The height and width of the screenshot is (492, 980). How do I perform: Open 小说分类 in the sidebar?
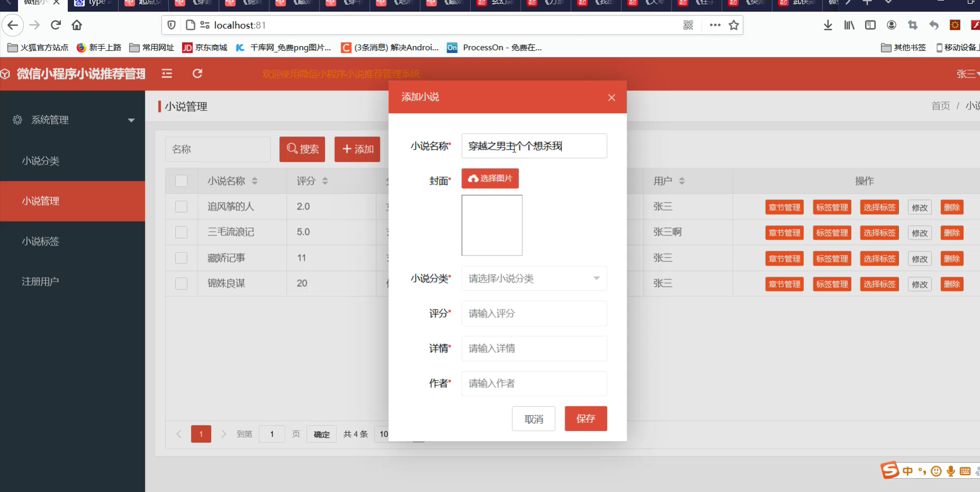pos(72,161)
